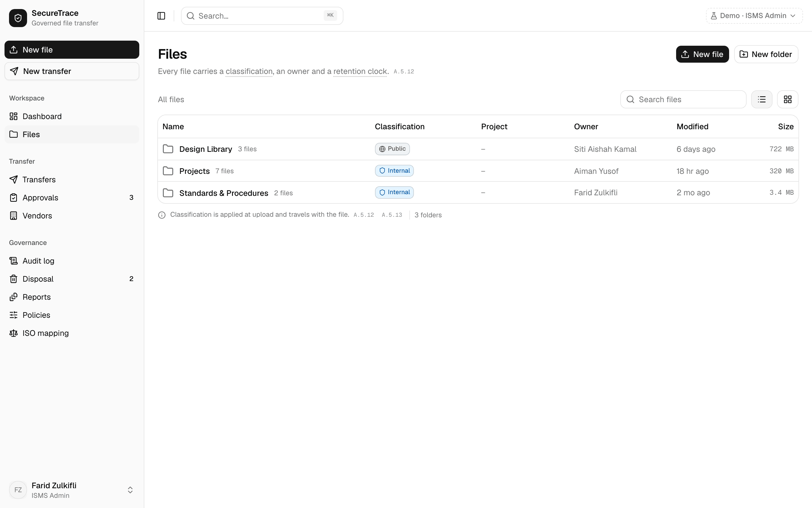Click the Internal badge on Projects row
Viewport: 812px width, 508px height.
tap(394, 171)
